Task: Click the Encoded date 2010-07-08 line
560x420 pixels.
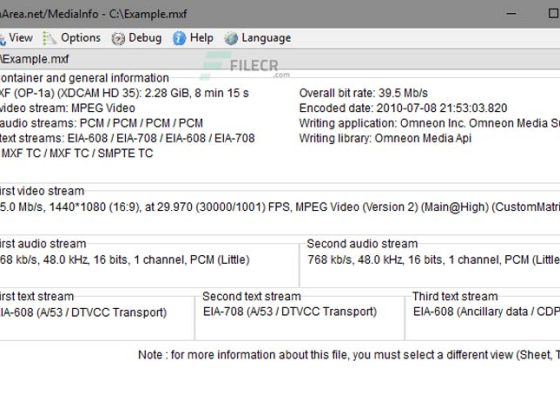Action: [x=403, y=108]
